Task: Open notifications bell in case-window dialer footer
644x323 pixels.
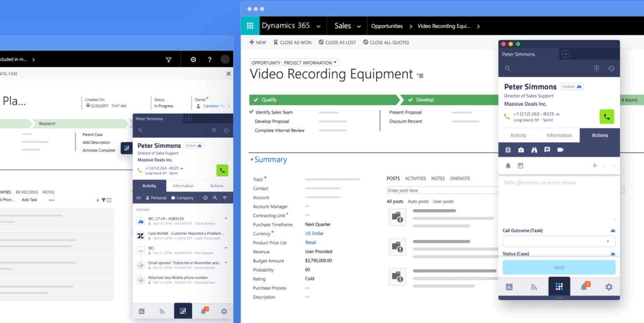Action: (204, 311)
